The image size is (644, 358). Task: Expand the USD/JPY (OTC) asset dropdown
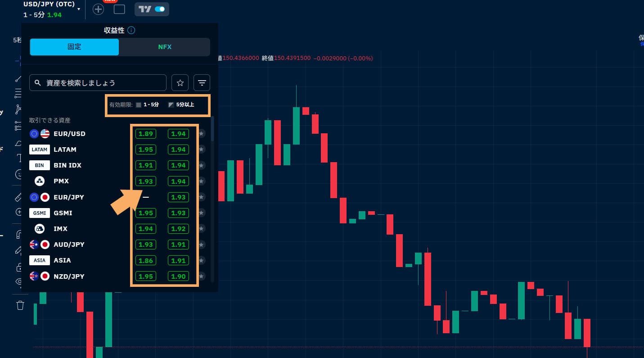click(x=79, y=9)
